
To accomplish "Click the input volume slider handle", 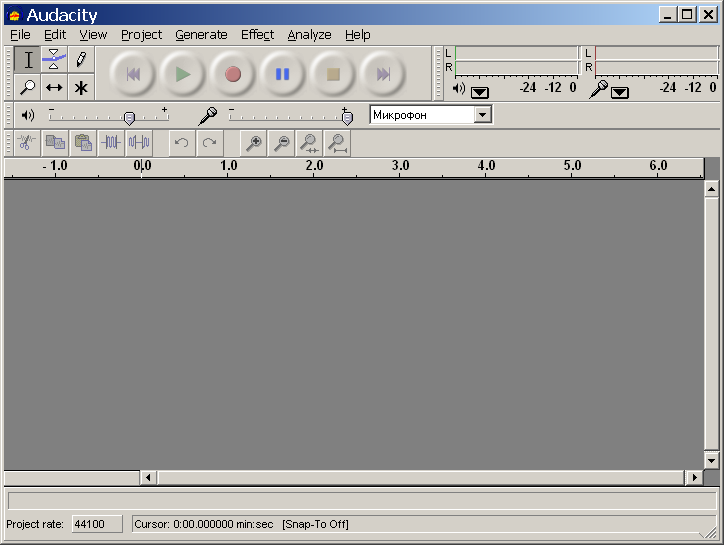I will click(x=347, y=118).
